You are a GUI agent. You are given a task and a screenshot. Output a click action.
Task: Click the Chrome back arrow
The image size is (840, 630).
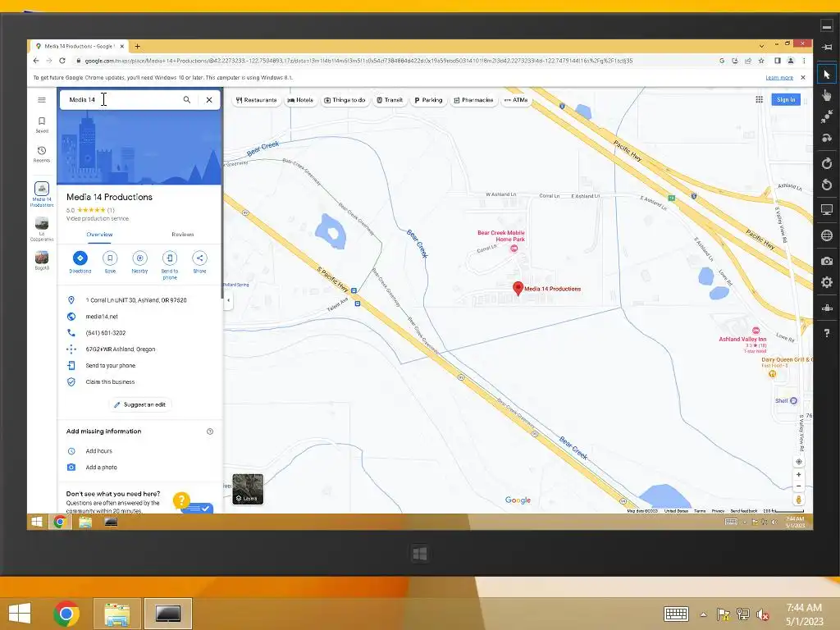tap(36, 61)
